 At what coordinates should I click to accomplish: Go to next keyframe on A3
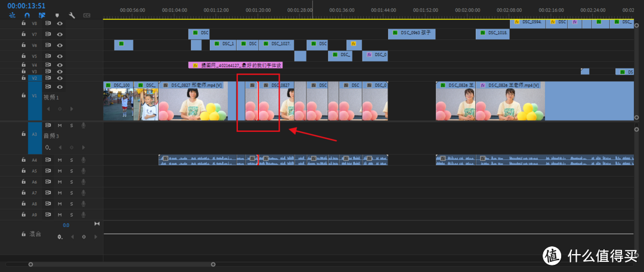click(x=83, y=147)
